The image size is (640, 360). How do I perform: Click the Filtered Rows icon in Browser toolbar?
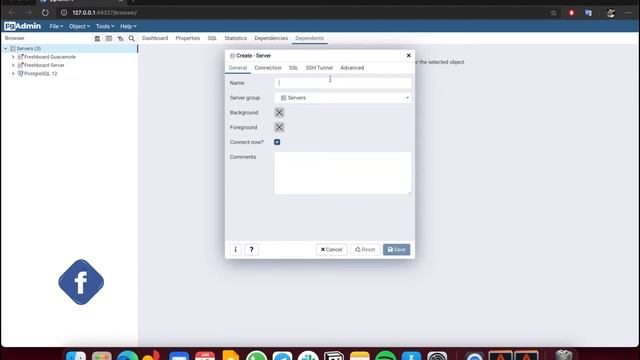(x=120, y=38)
